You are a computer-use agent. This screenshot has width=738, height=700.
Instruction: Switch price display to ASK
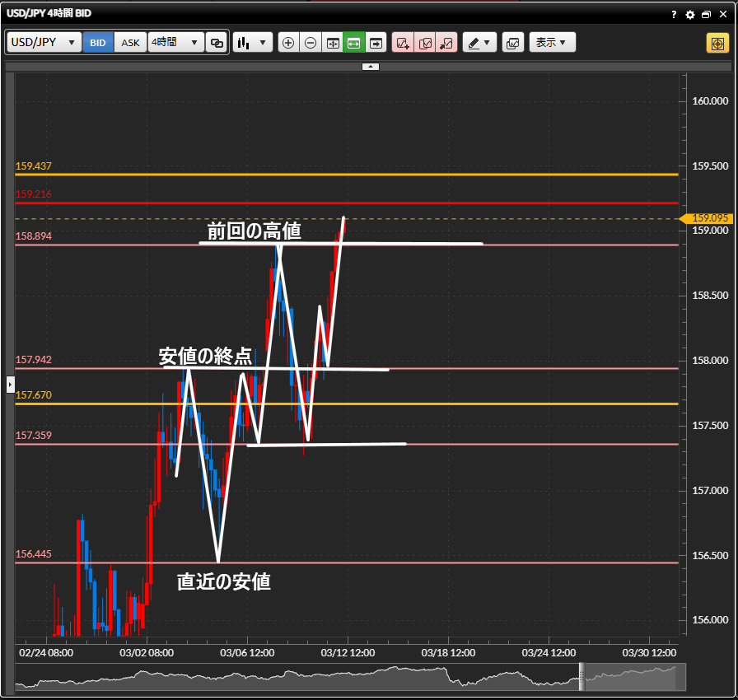coord(131,43)
